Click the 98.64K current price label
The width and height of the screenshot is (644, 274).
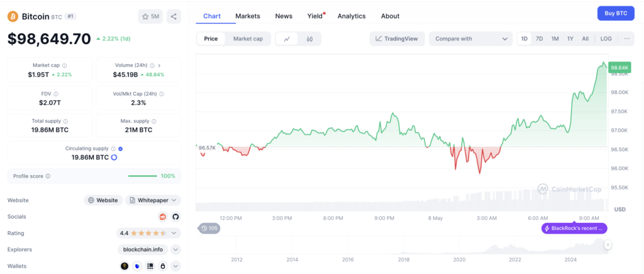(619, 67)
